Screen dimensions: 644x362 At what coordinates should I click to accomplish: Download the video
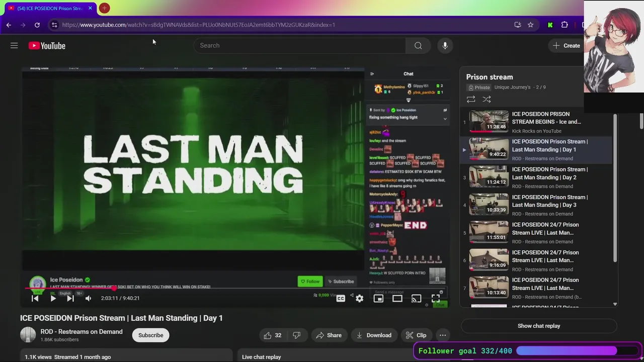pyautogui.click(x=374, y=335)
